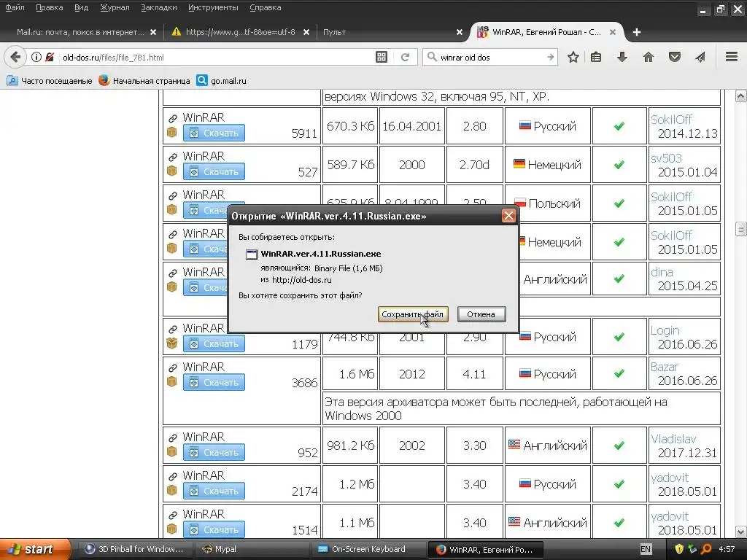Click Скачать for WinRAR 3.40 Русский
The image size is (747, 560).
(214, 491)
